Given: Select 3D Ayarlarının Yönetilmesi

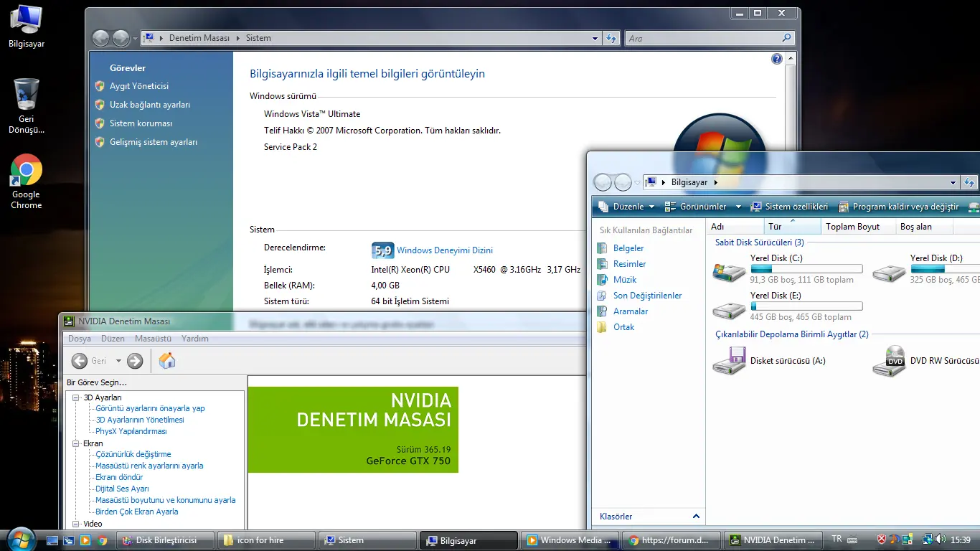Looking at the screenshot, I should 140,420.
